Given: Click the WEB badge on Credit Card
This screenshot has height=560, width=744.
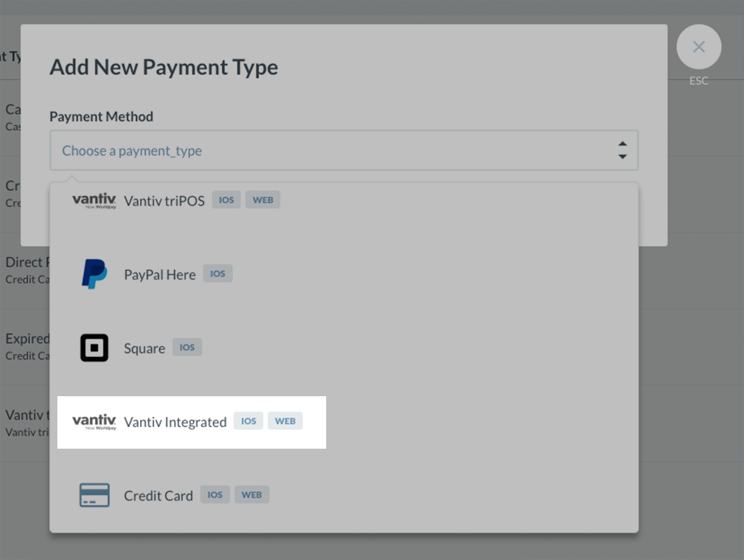Looking at the screenshot, I should (x=251, y=494).
